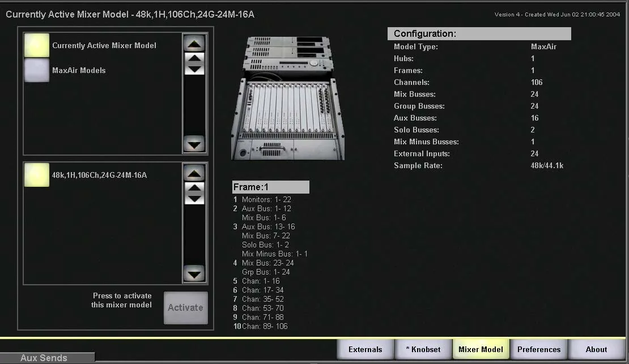Click the 'Mix Minus Busses:' label
Image resolution: width=629 pixels, height=364 pixels.
[x=426, y=142]
